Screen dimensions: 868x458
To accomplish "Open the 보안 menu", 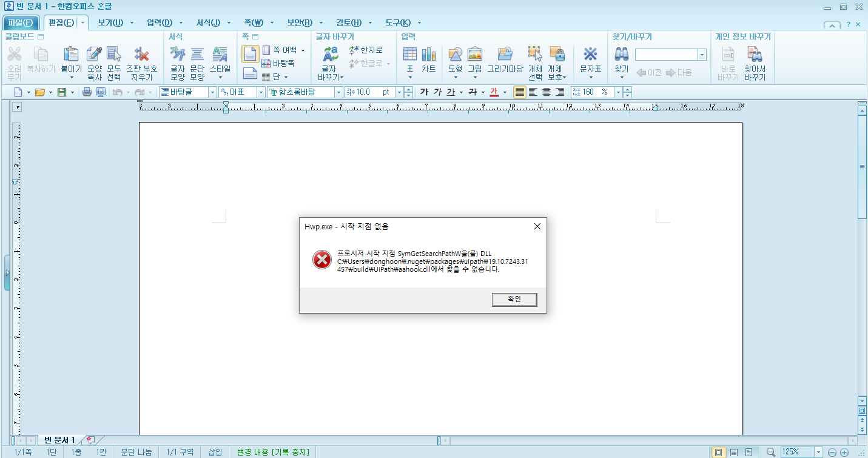I will coord(300,23).
